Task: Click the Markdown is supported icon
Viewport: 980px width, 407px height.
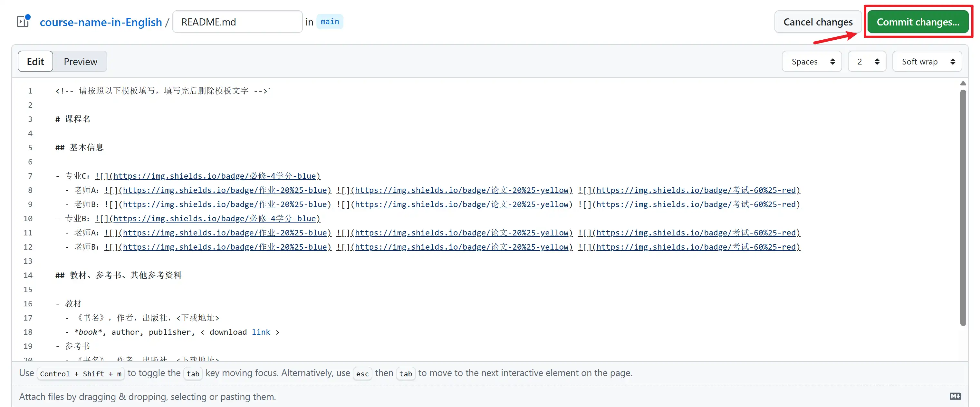Action: coord(955,396)
